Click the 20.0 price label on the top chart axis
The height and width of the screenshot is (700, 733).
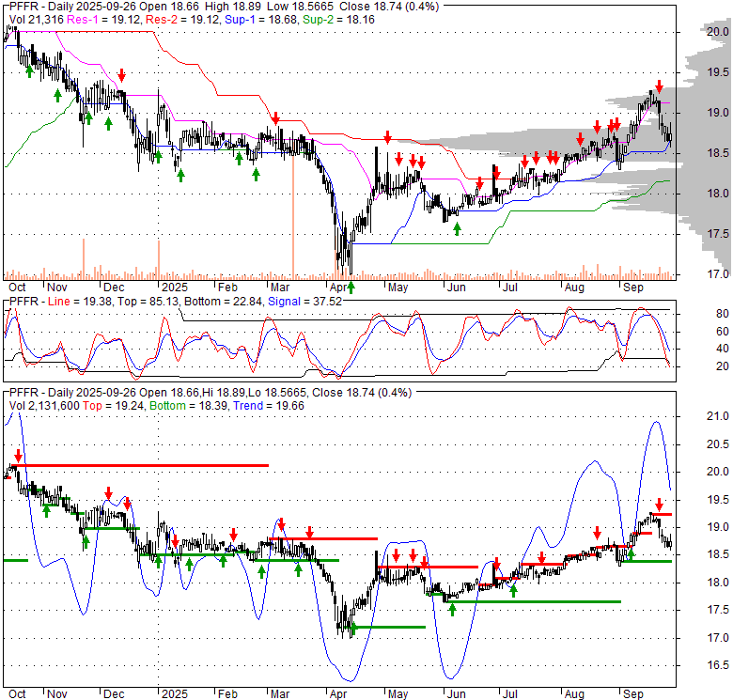[718, 32]
